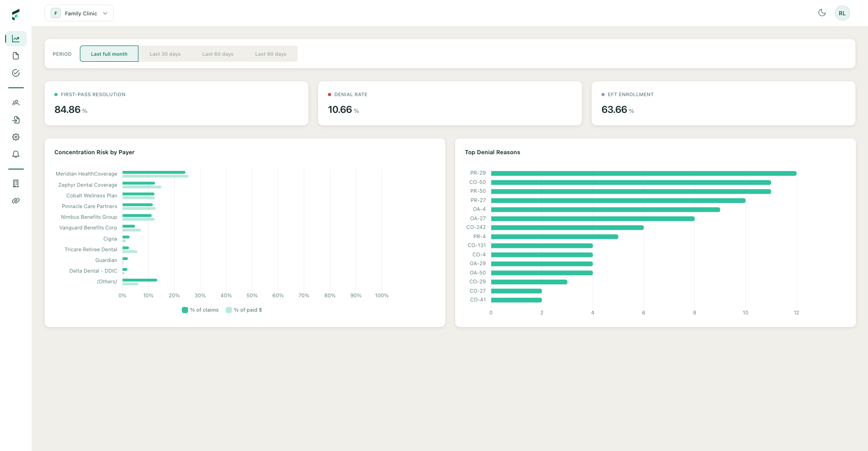The height and width of the screenshot is (451, 868).
Task: Select the 'Last 30 days' period option
Action: (x=165, y=54)
